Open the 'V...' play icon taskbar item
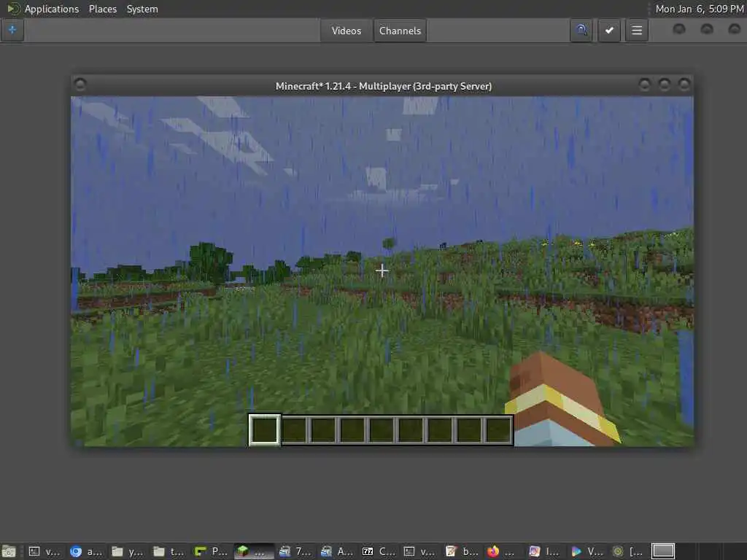Viewport: 747px width, 560px height. click(x=587, y=551)
